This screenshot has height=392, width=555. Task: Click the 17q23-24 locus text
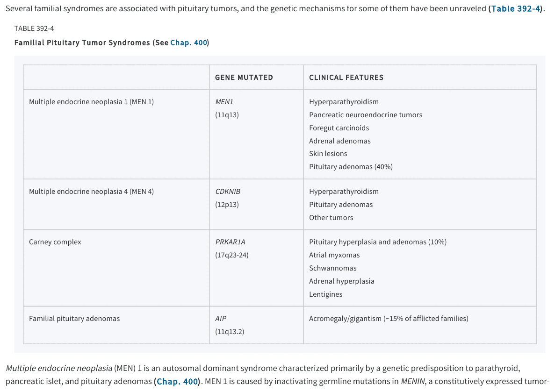tap(232, 255)
